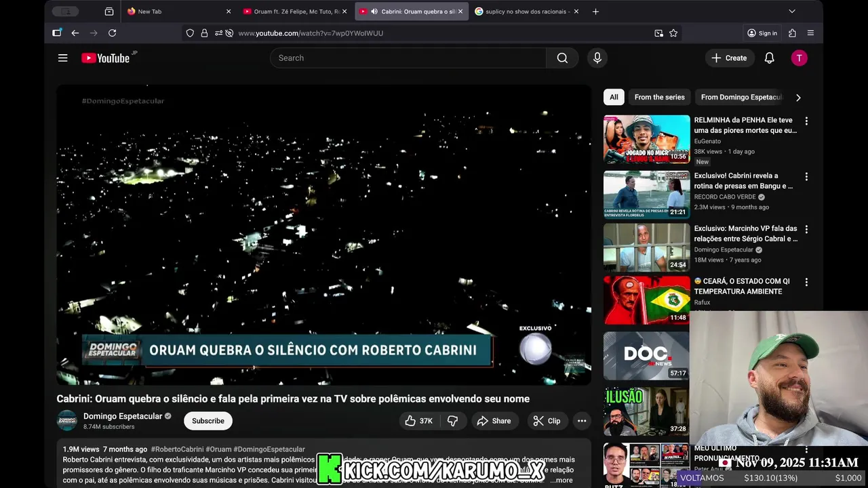Select the From the series chip
The image size is (868, 488).
tap(659, 98)
